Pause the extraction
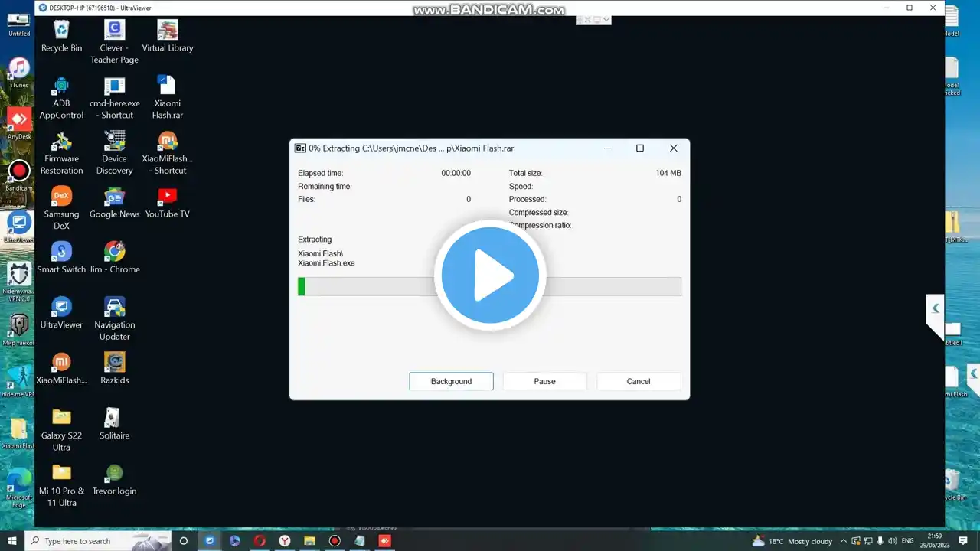Viewport: 980px width, 551px height. click(x=544, y=381)
